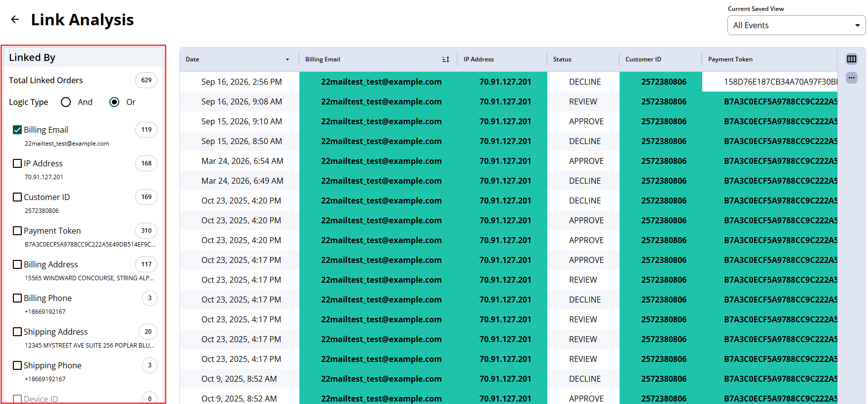The image size is (868, 404).
Task: Click the linked IP value 70.91.127.201 in sidebar
Action: (44, 177)
